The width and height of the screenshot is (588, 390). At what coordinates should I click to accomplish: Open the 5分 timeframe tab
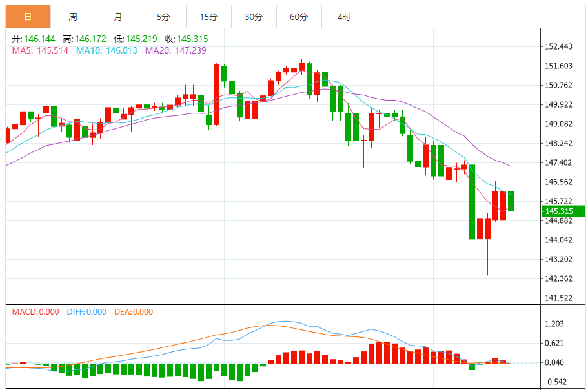tap(163, 17)
